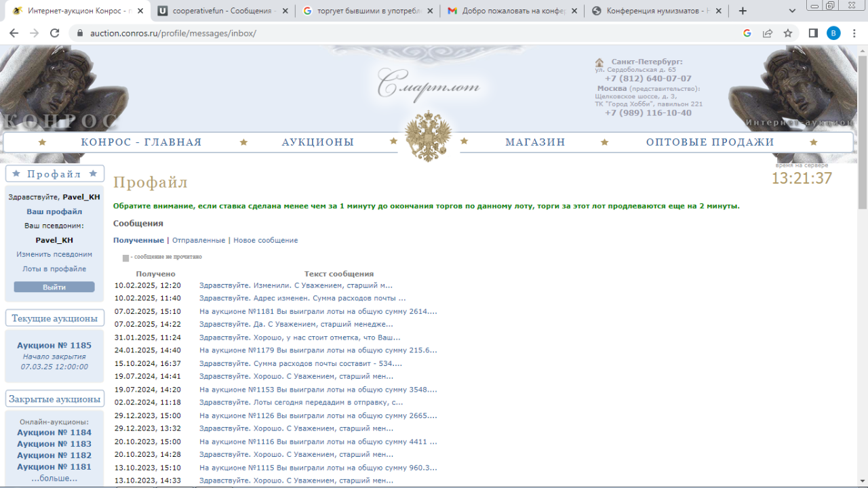Switch to the Gmail Добро пожаловать tab
The height and width of the screenshot is (488, 868).
512,11
